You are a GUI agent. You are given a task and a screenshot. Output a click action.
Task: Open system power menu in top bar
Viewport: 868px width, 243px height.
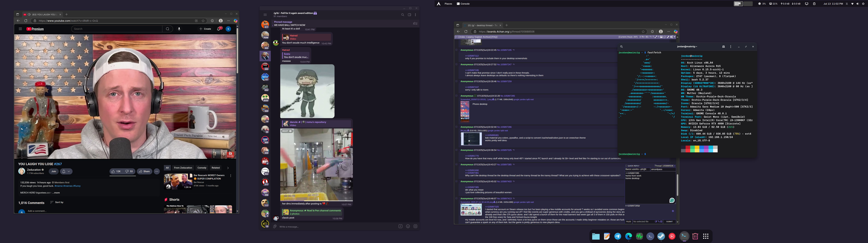(x=863, y=4)
